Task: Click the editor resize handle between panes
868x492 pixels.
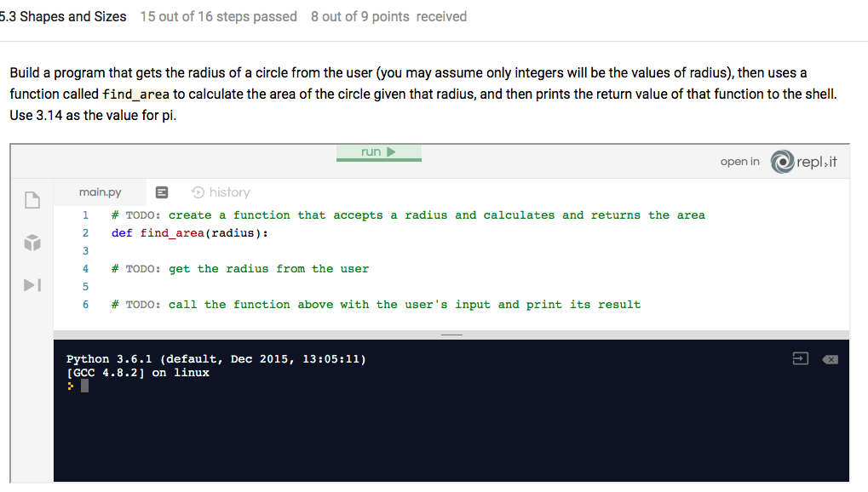Action: pos(451,335)
